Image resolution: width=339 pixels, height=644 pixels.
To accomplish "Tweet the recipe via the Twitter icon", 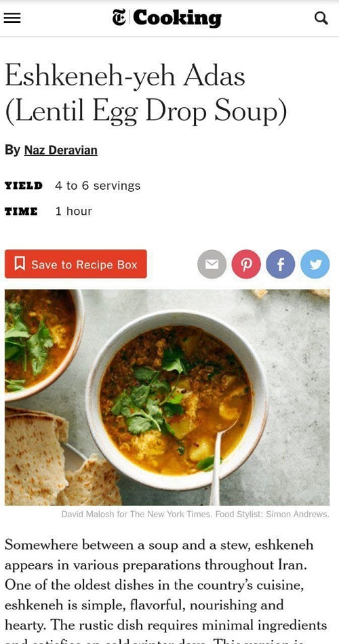I will click(x=315, y=264).
